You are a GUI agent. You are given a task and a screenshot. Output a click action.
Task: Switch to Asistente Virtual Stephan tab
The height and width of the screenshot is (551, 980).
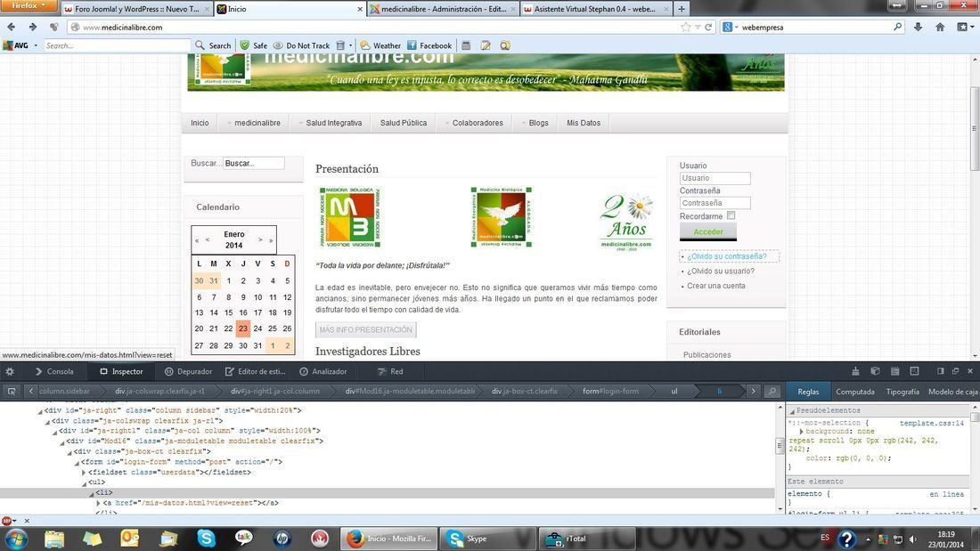[x=596, y=9]
